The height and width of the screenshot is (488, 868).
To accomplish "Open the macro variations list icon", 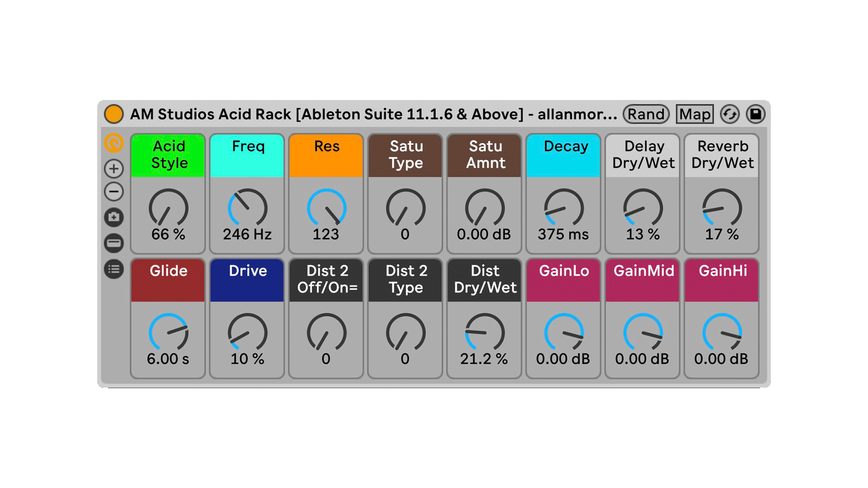I will pyautogui.click(x=114, y=268).
